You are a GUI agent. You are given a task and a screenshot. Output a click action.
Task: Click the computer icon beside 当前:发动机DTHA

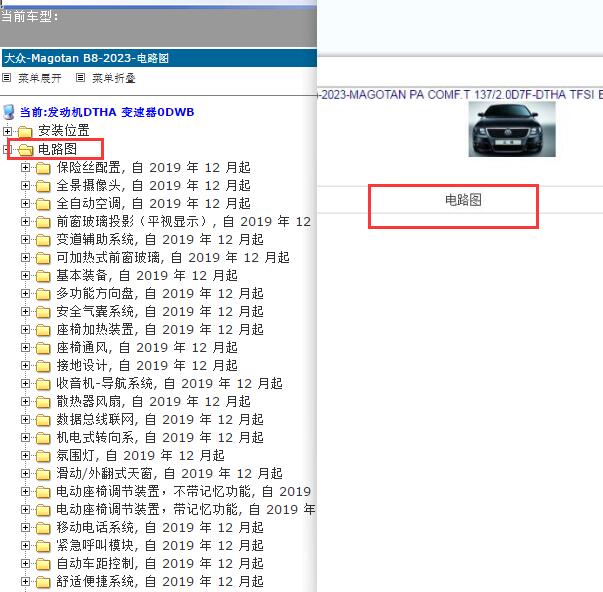[8, 112]
